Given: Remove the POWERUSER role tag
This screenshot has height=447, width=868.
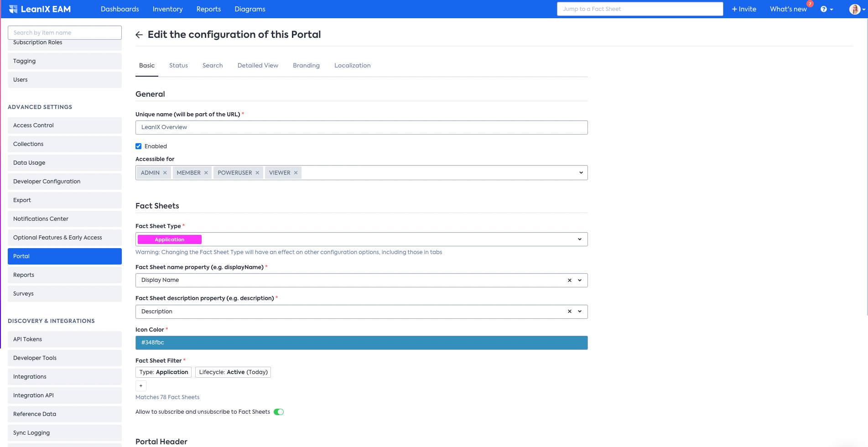Looking at the screenshot, I should tap(257, 173).
